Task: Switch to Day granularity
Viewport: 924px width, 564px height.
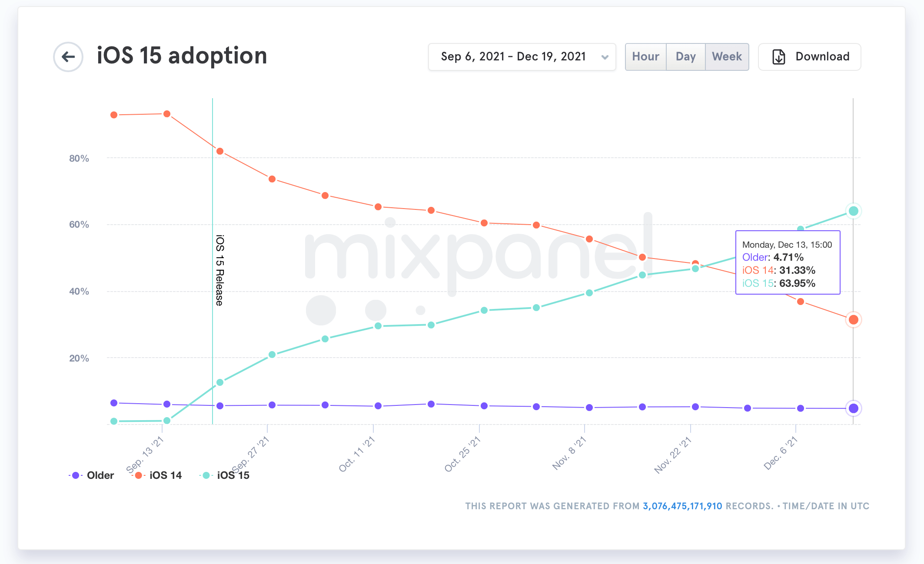Action: 685,57
